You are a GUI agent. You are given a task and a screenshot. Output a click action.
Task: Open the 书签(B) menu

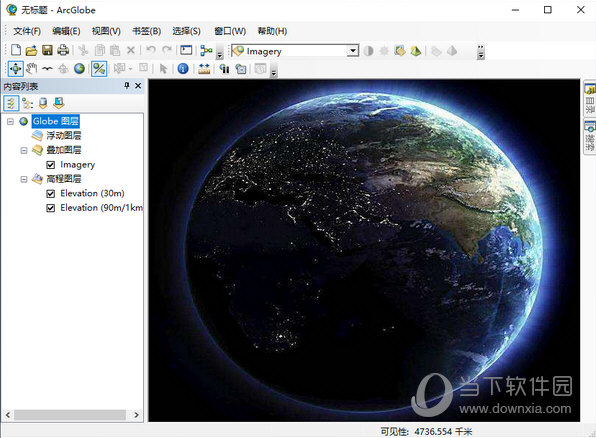[x=146, y=31]
